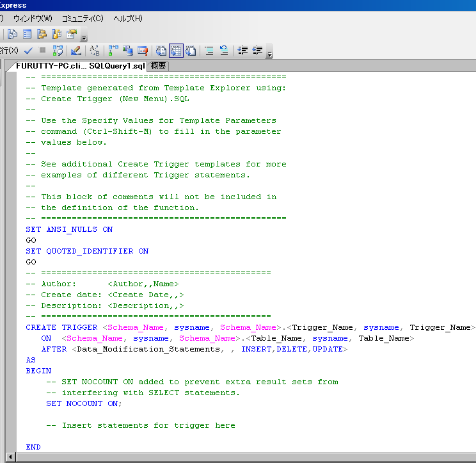Uncomment the selected lines
476x463 pixels.
(x=224, y=51)
